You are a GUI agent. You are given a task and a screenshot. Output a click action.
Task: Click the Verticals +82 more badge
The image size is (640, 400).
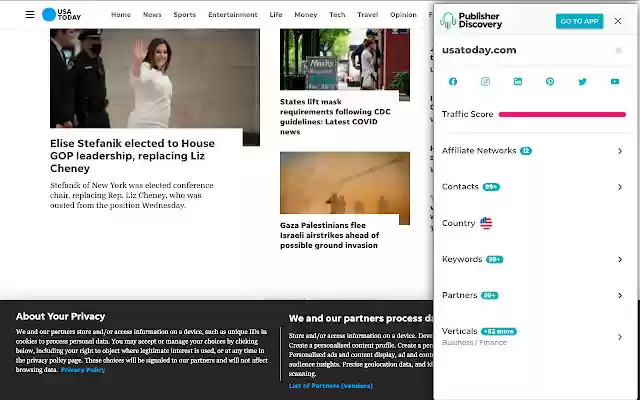[499, 331]
